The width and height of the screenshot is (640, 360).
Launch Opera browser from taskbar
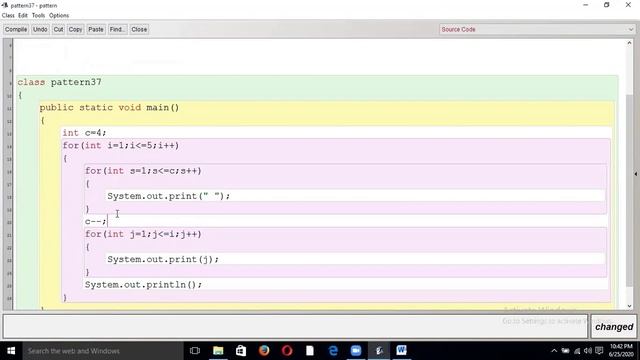[x=287, y=351]
